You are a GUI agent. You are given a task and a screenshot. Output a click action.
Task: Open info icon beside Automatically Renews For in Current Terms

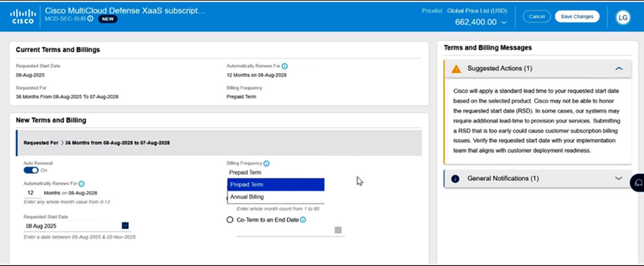[285, 66]
